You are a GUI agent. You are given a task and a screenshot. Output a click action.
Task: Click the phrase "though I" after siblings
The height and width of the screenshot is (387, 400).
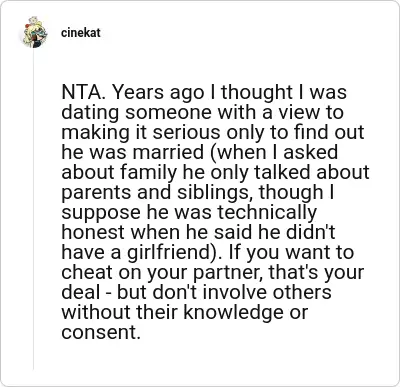(x=297, y=192)
